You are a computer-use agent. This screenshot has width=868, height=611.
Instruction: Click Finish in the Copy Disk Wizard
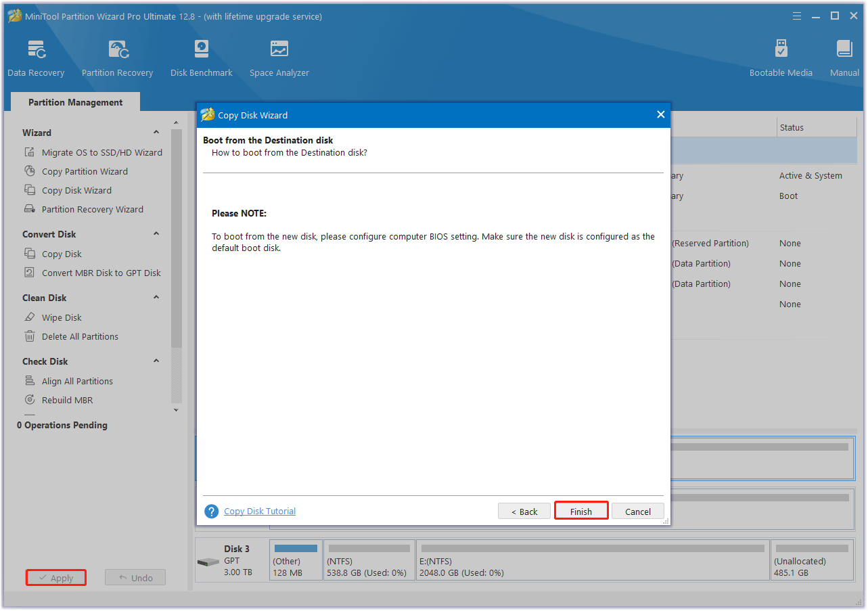(581, 512)
